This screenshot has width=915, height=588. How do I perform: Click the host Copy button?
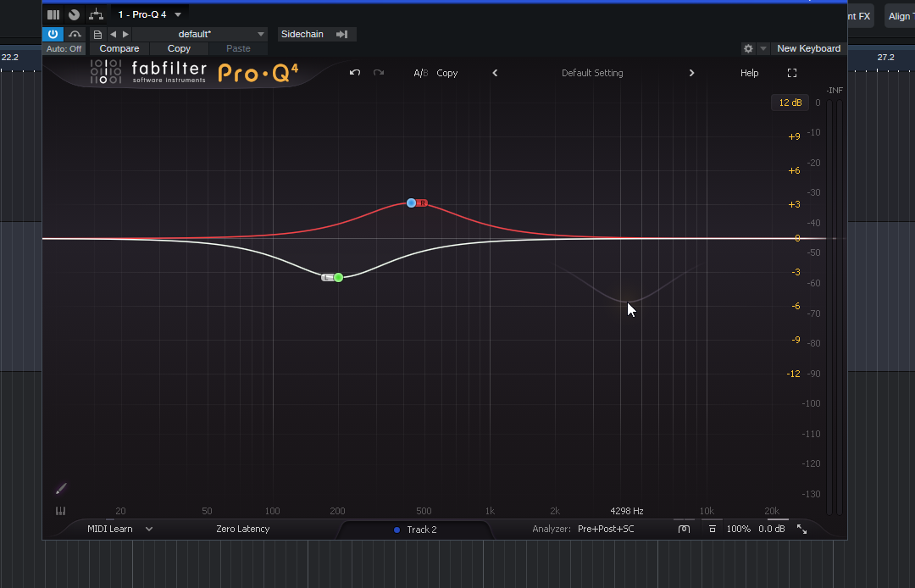[x=179, y=48]
